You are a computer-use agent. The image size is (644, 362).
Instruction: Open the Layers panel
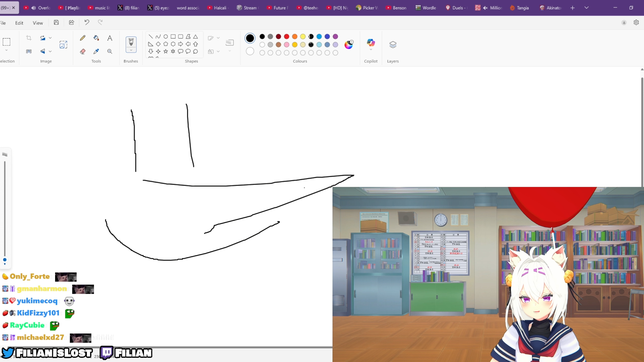[x=393, y=45]
